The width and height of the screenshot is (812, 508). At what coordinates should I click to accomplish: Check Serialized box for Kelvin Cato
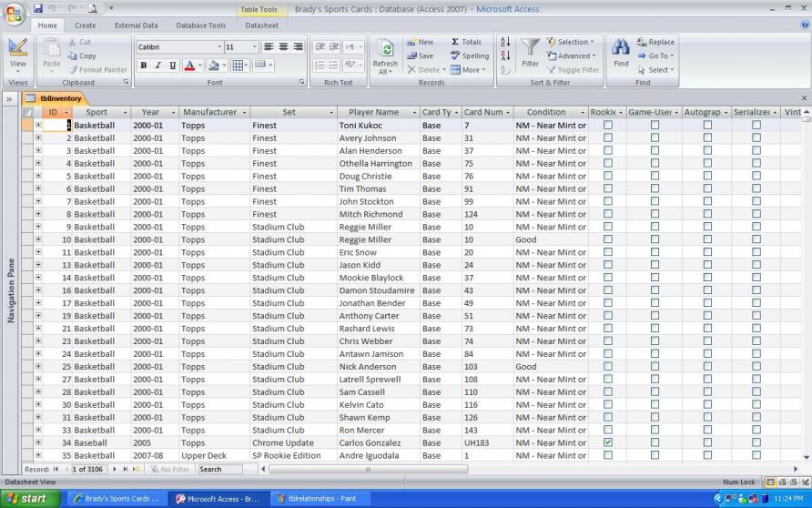point(756,404)
